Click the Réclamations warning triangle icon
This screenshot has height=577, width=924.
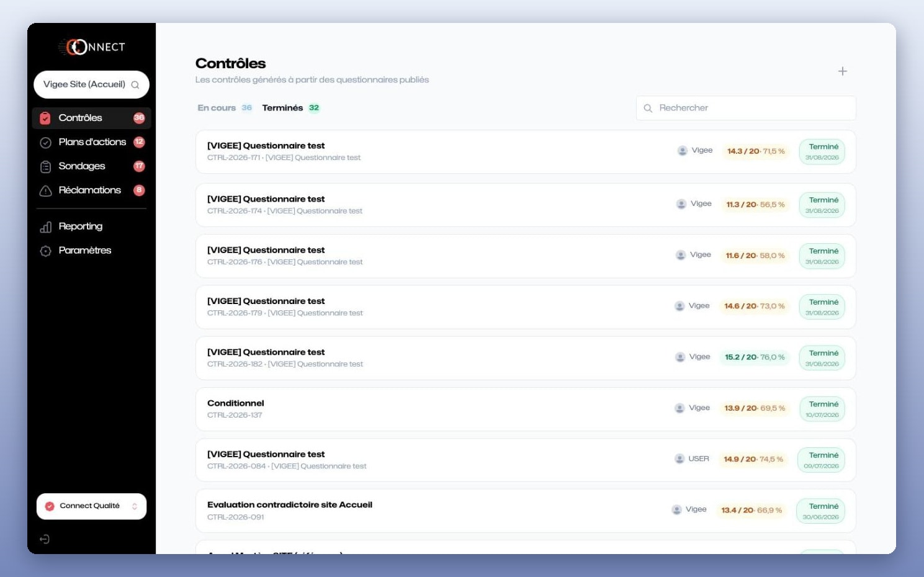tap(45, 190)
